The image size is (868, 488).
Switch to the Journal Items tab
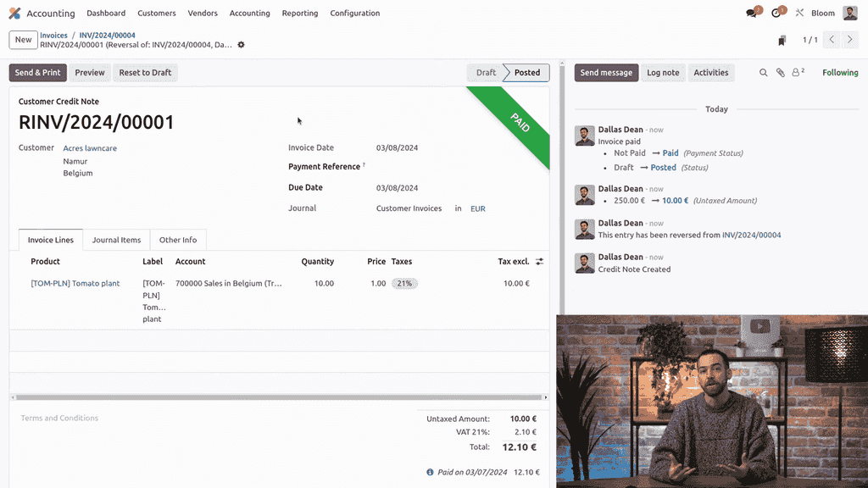tap(116, 240)
